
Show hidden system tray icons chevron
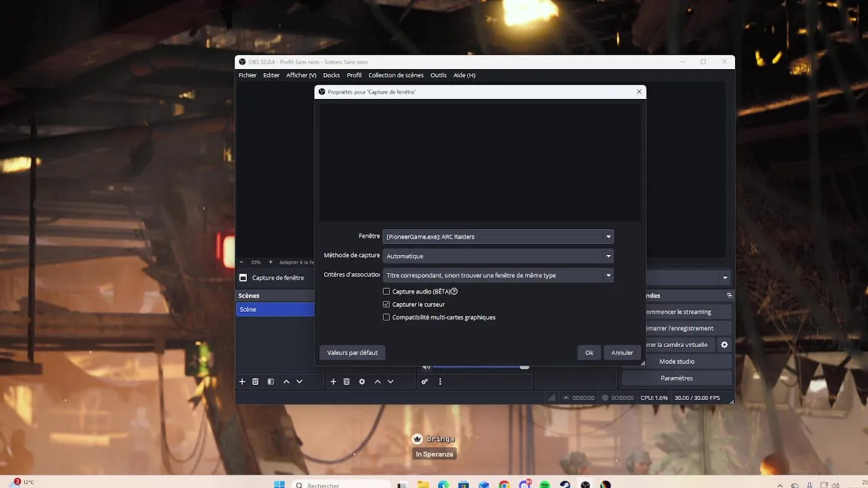(x=778, y=485)
